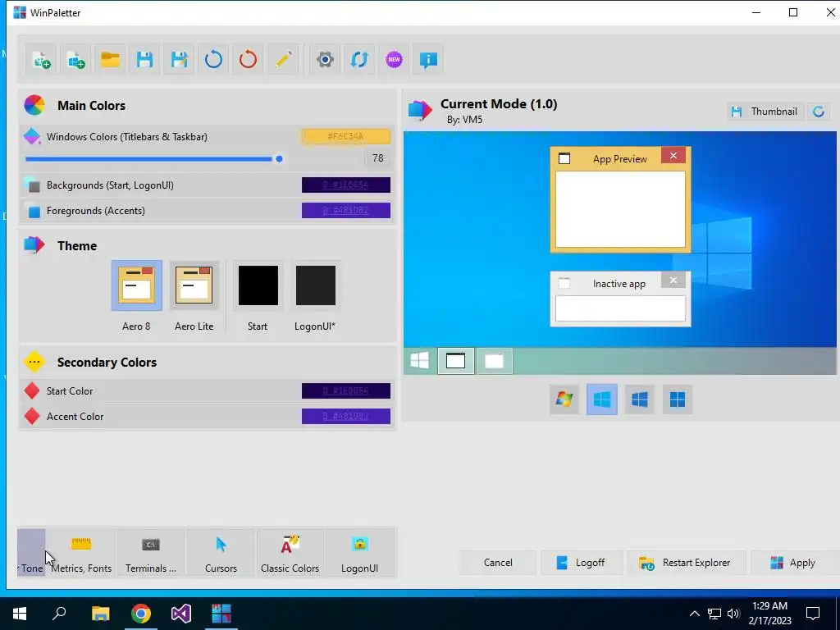Click the refresh icon beside Thumbnail
840x630 pixels.
819,112
